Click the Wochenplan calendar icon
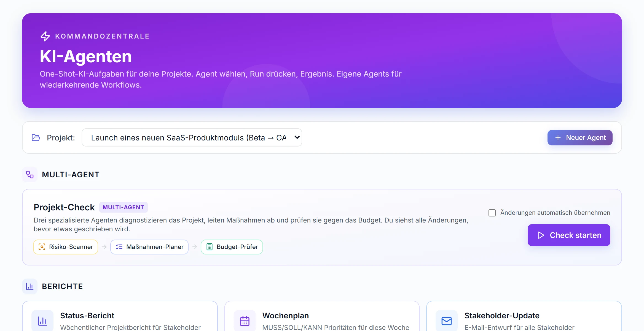This screenshot has height=331, width=644. [x=245, y=321]
